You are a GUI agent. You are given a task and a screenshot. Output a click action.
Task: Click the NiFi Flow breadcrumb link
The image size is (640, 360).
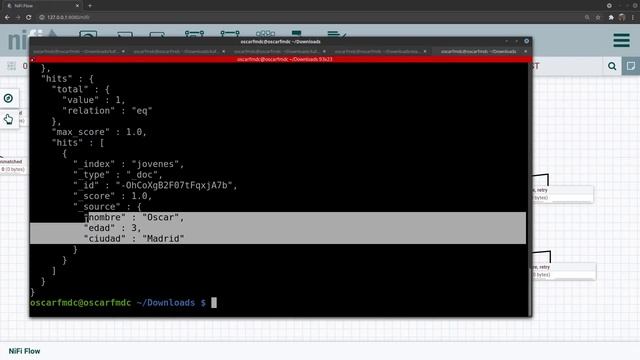(x=24, y=351)
